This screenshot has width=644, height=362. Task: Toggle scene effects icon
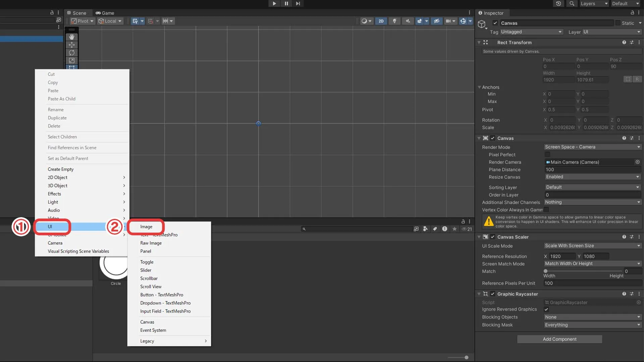pos(419,21)
